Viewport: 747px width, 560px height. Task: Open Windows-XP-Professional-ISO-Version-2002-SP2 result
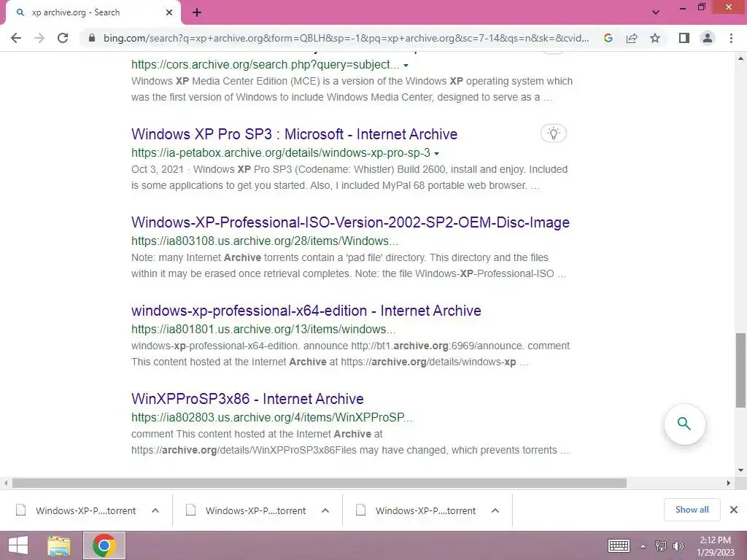(351, 222)
